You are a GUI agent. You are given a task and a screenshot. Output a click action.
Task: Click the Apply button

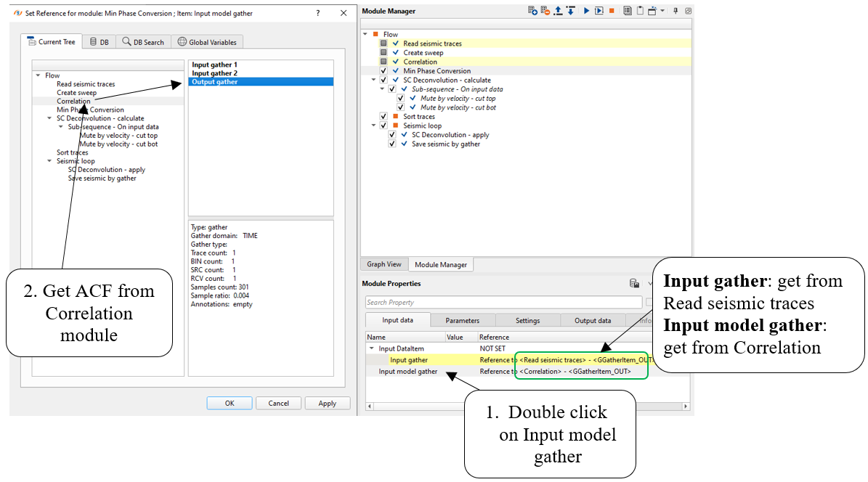(327, 404)
